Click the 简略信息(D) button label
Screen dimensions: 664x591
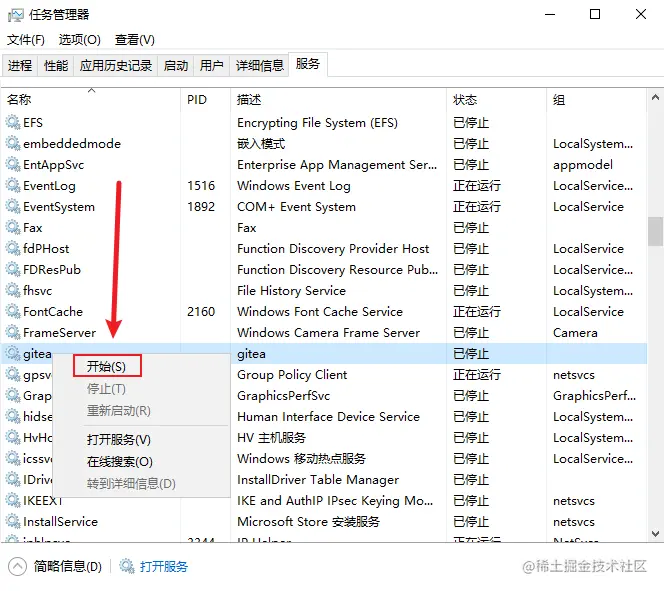pos(68,566)
